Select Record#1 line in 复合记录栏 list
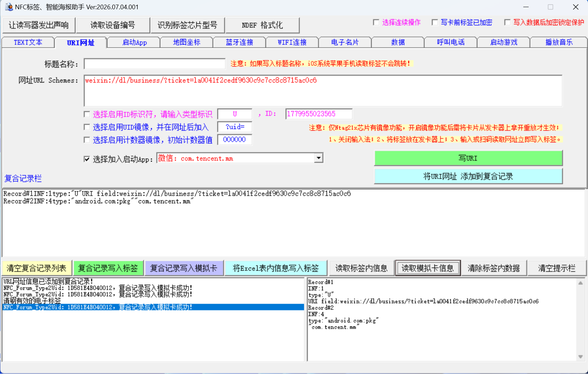The image size is (588, 374). click(x=177, y=194)
